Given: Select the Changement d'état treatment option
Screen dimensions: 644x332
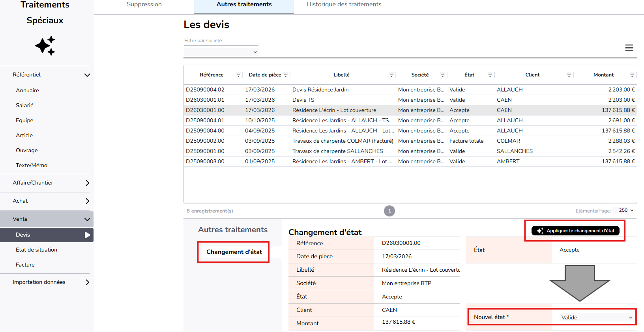Looking at the screenshot, I should (234, 252).
